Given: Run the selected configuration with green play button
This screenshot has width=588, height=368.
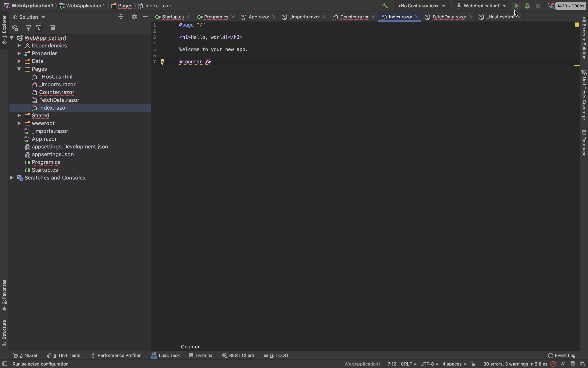Looking at the screenshot, I should click(516, 6).
